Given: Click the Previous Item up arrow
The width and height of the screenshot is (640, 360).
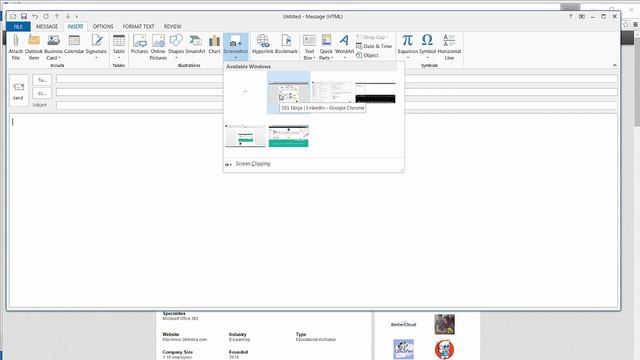Looking at the screenshot, I should [x=57, y=16].
